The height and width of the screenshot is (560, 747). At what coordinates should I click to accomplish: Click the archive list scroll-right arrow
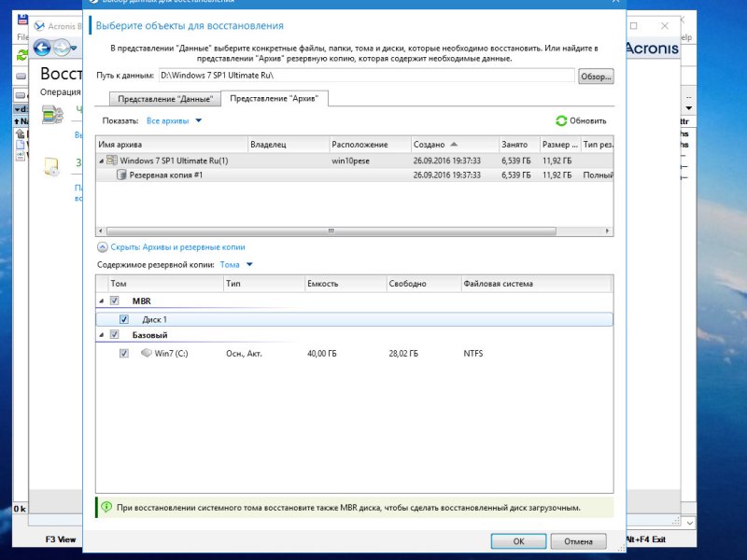coord(608,231)
